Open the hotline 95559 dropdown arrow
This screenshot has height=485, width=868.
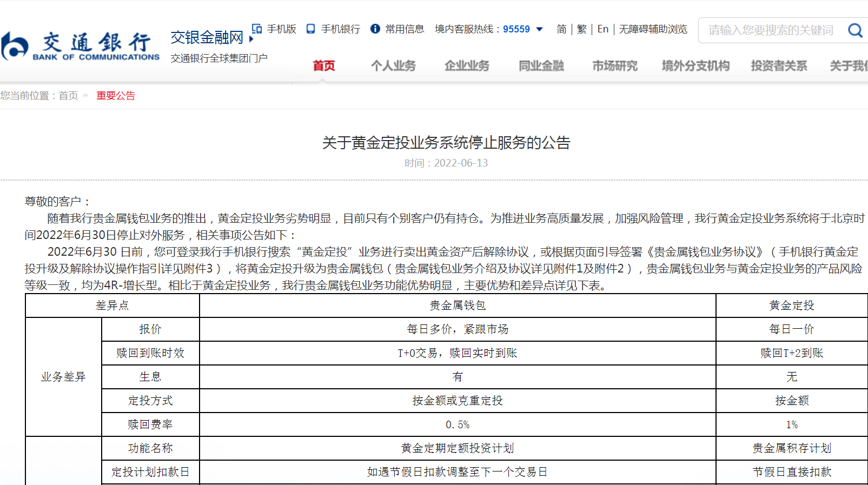click(x=539, y=29)
